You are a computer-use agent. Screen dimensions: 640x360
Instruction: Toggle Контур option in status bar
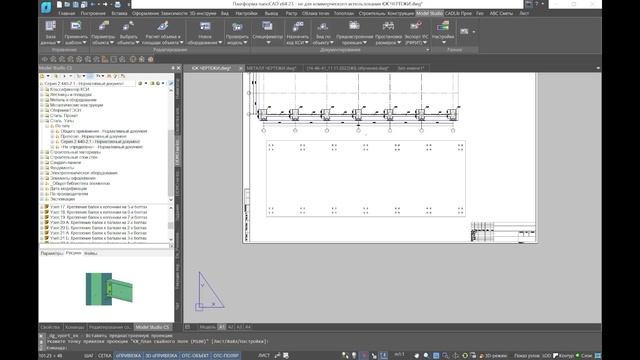564,356
